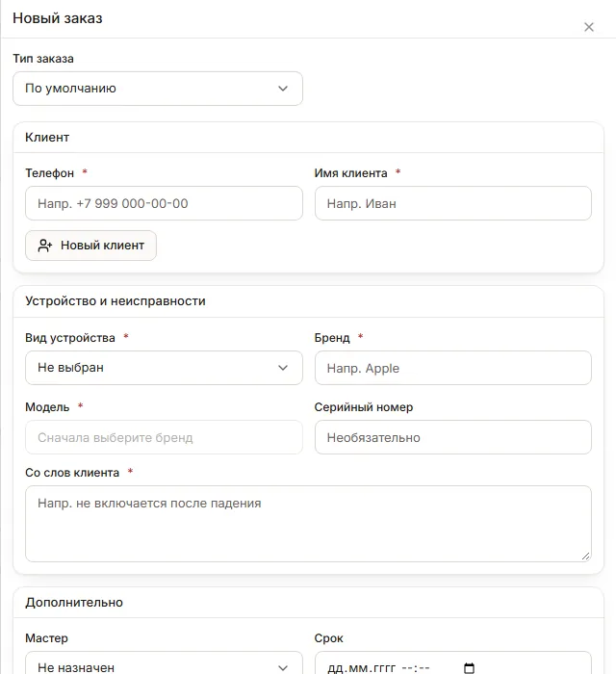Click the Тип заказа label

43,59
